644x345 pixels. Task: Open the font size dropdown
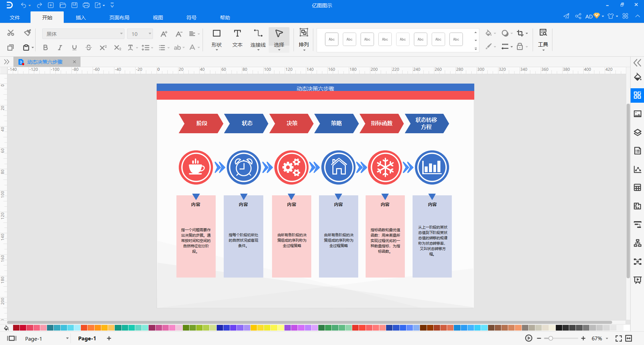150,34
